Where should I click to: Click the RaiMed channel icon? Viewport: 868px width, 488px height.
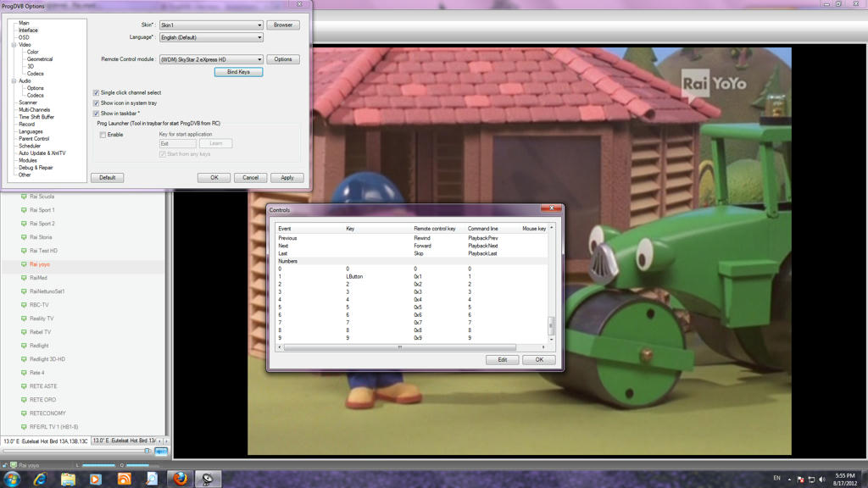tap(24, 278)
